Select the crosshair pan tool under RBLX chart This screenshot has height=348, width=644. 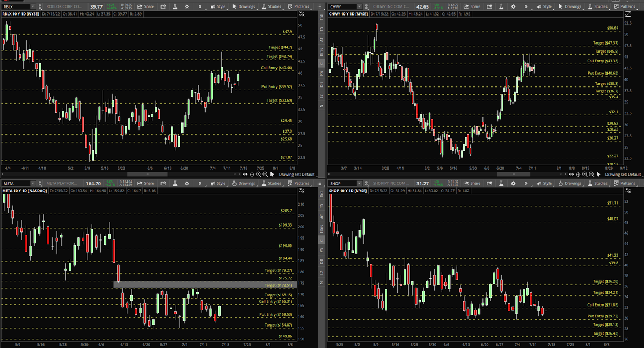(252, 175)
